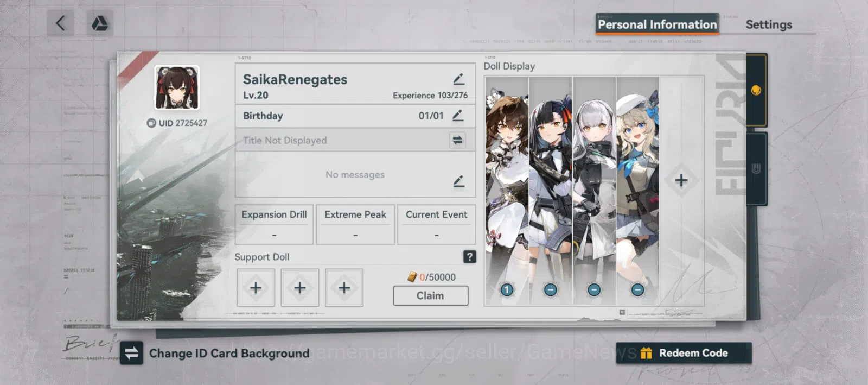
Task: Select the blonde doll with beret
Action: click(x=638, y=190)
